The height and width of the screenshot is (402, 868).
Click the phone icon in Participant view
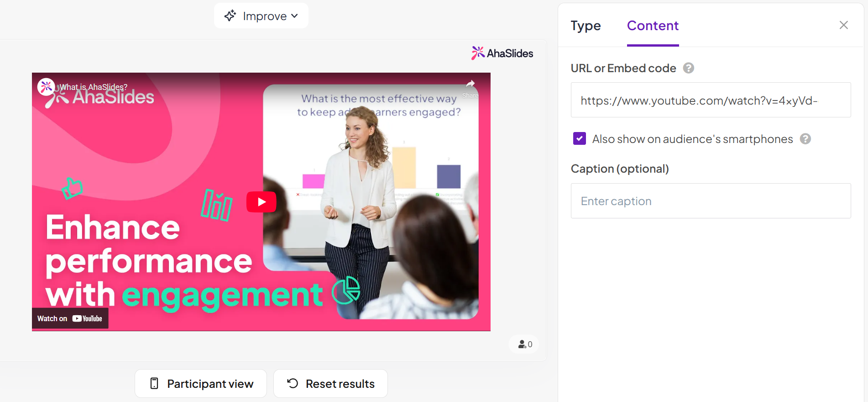[x=154, y=384]
